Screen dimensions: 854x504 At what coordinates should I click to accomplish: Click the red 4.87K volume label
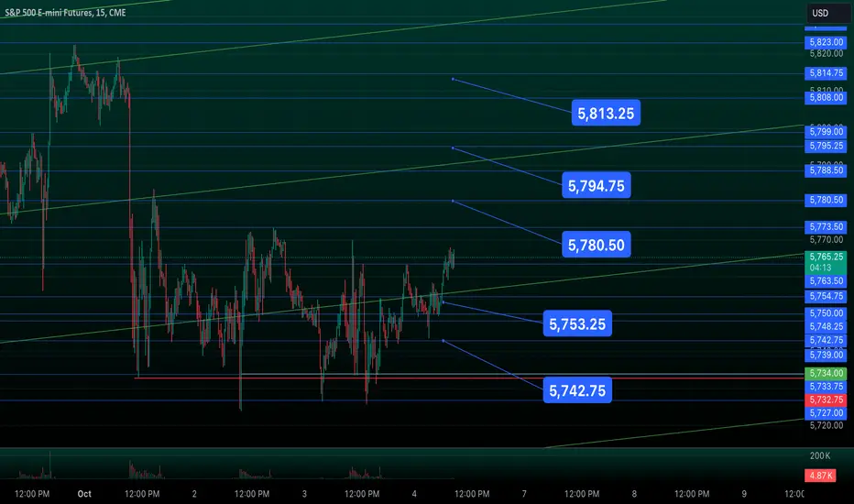pos(820,475)
